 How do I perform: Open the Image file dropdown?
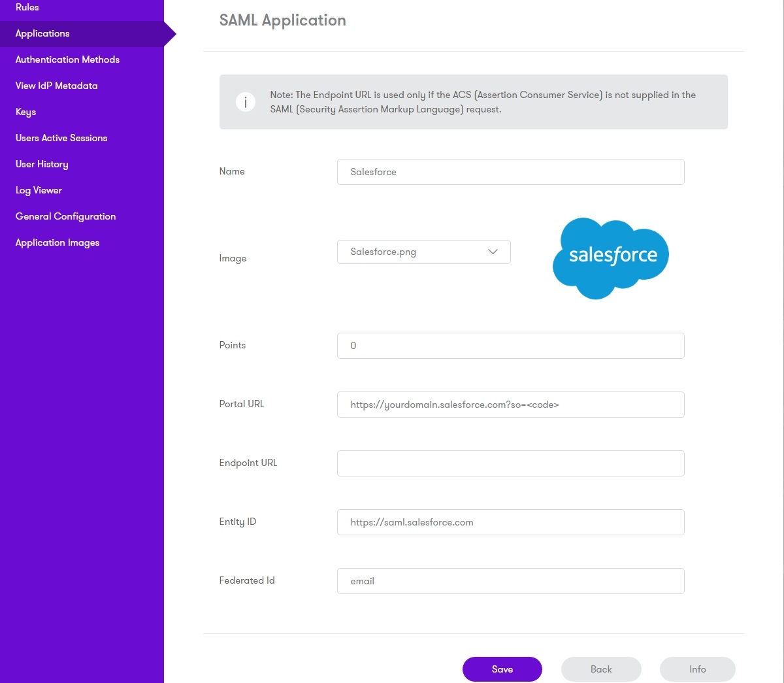[423, 252]
